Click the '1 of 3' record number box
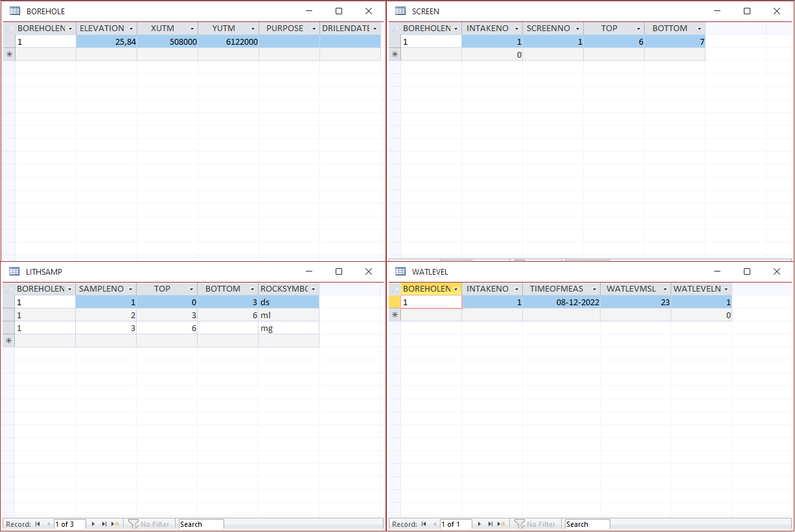 click(x=70, y=524)
